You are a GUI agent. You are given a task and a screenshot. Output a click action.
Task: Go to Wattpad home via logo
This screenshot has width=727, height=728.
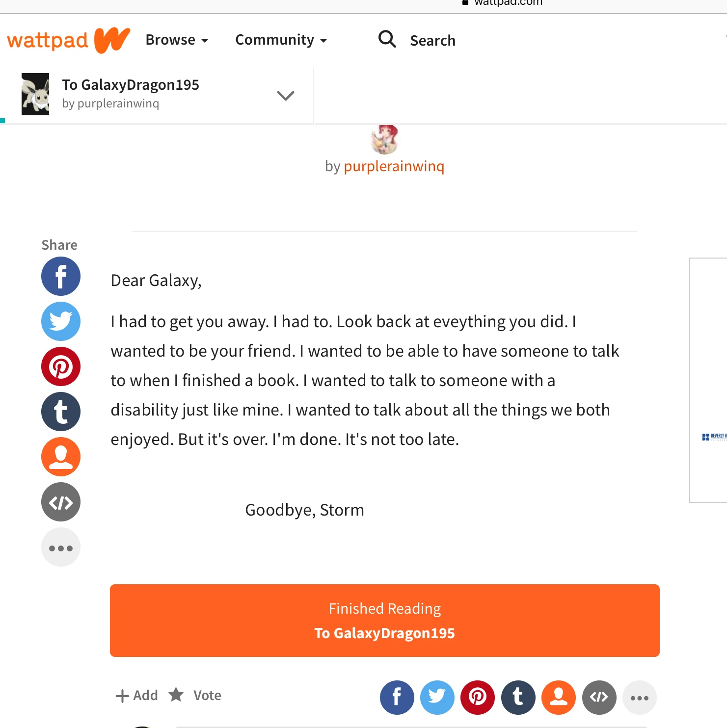coord(68,40)
